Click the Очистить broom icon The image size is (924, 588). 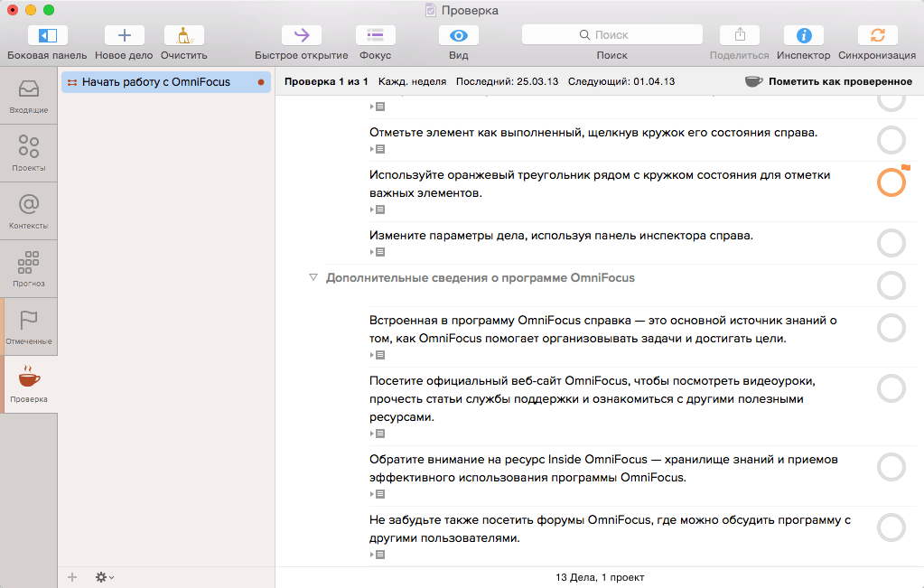click(x=184, y=35)
